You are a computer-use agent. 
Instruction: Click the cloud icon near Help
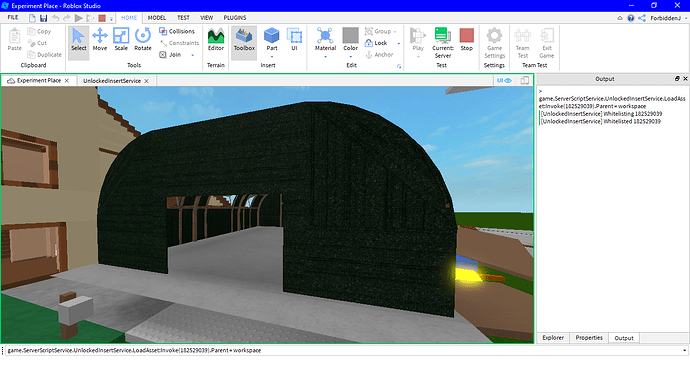click(x=620, y=18)
